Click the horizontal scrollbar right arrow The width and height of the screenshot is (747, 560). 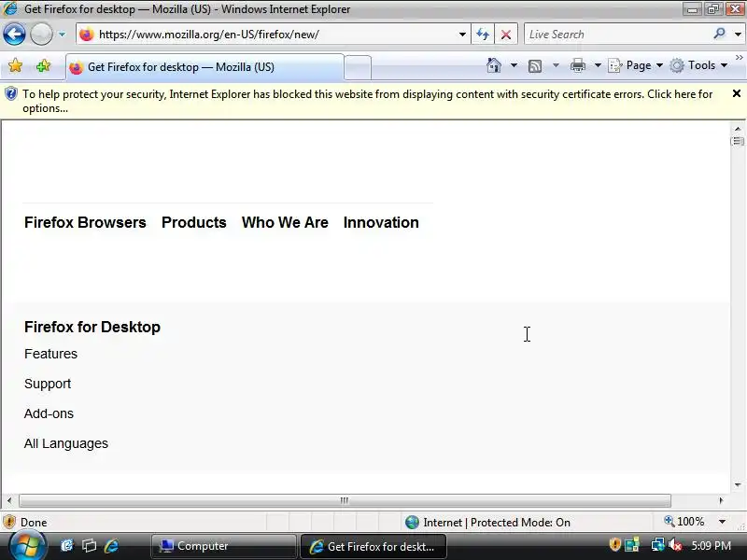[x=721, y=500]
